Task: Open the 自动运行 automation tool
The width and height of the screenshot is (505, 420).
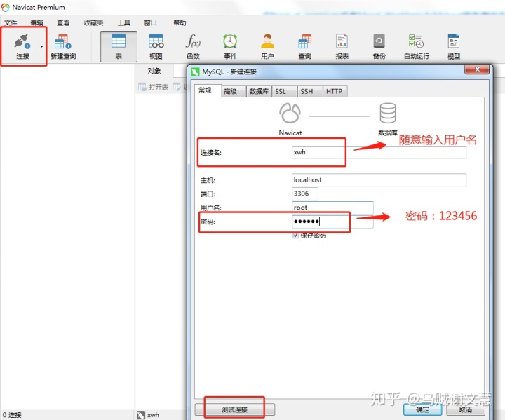Action: click(x=417, y=47)
